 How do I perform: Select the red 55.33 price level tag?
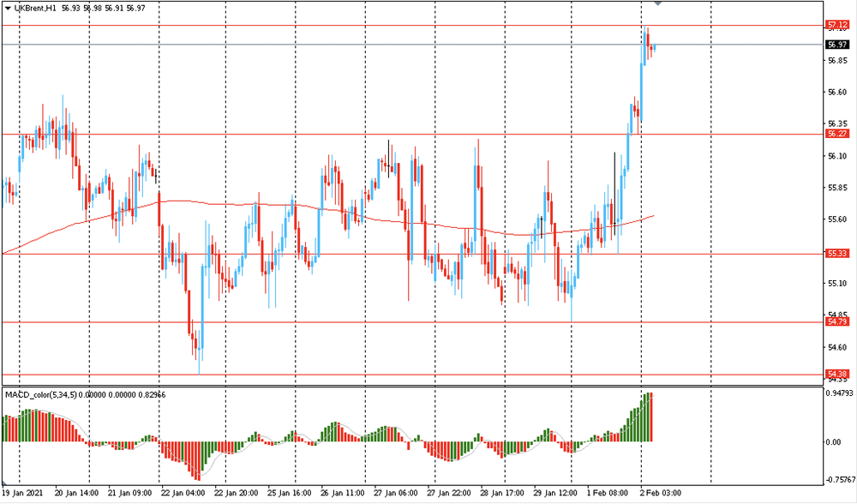coord(836,254)
